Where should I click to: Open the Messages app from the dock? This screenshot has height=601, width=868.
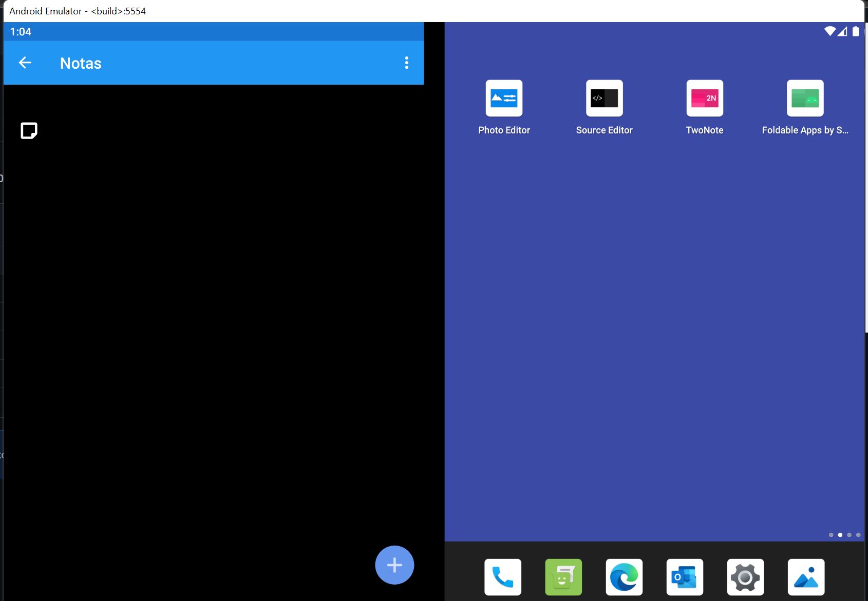(563, 577)
